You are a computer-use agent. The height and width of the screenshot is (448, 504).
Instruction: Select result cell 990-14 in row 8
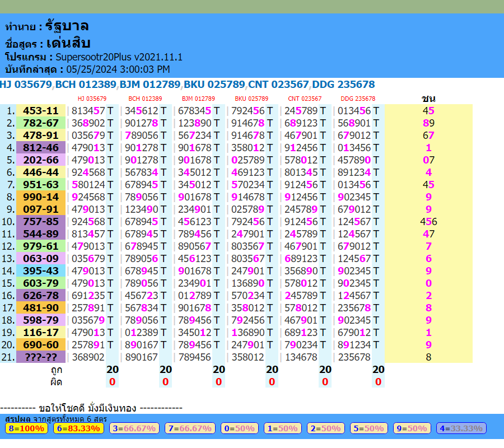point(41,197)
